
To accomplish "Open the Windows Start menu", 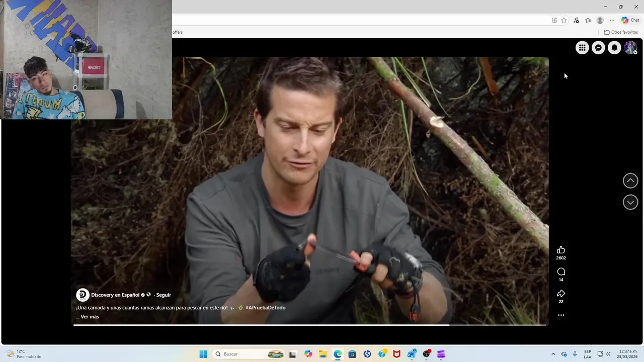I will (x=203, y=354).
